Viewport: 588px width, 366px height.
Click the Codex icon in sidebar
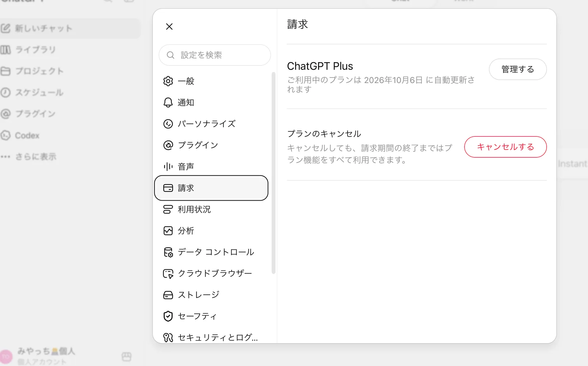click(6, 135)
